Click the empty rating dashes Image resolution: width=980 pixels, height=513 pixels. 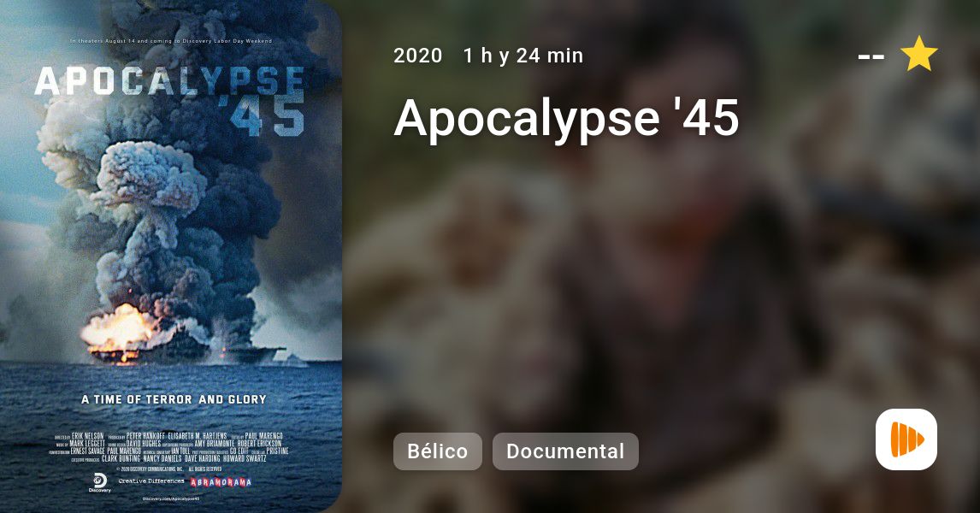pos(871,57)
